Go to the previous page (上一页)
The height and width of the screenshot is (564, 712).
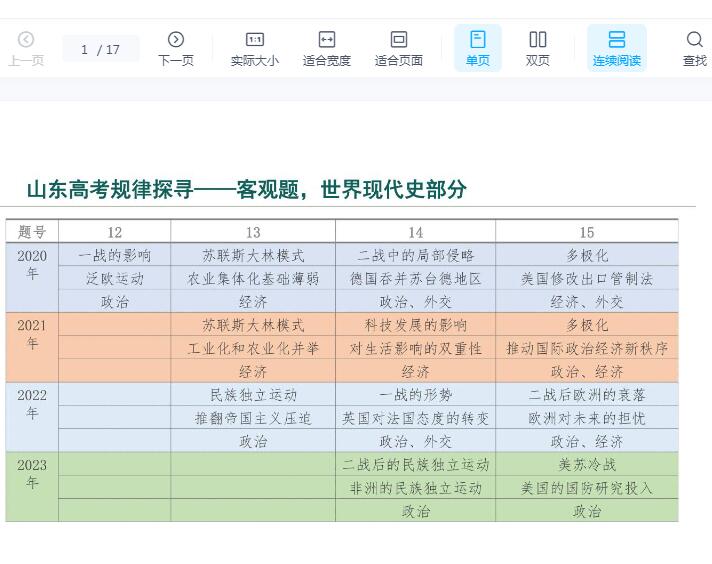pyautogui.click(x=26, y=47)
